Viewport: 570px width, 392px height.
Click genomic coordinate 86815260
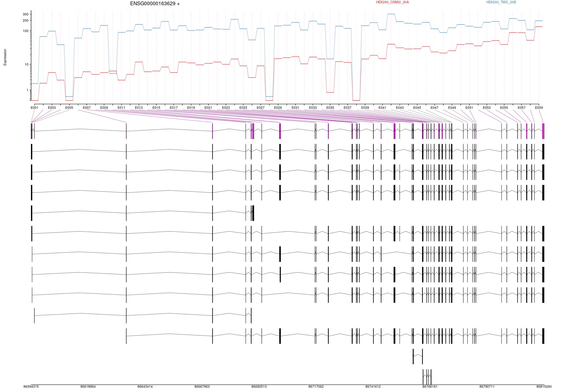tap(544, 387)
